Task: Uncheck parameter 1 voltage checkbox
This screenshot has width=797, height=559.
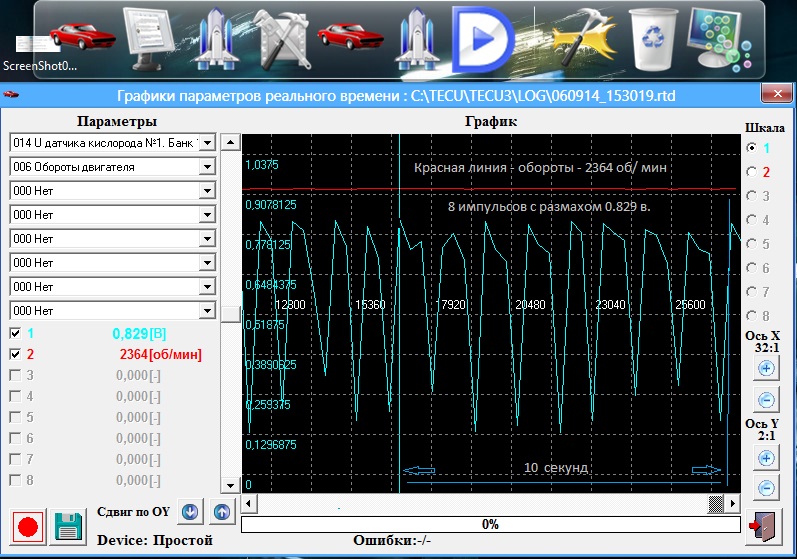Action: click(15, 333)
